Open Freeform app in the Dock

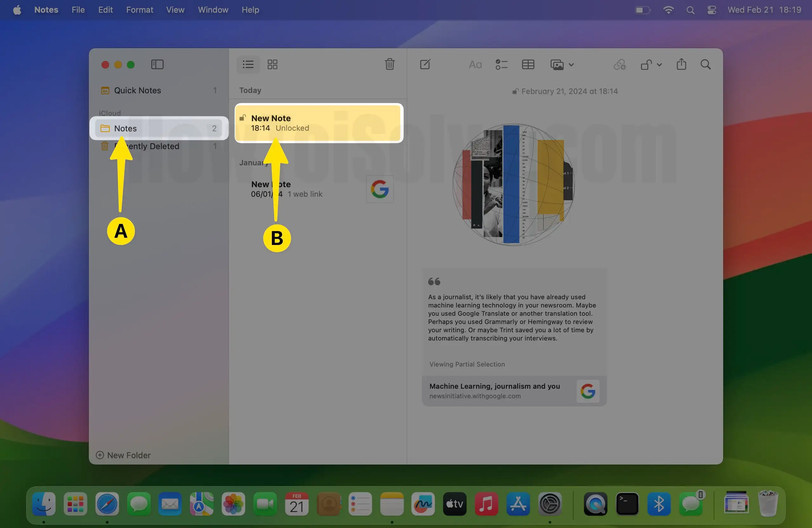pos(423,504)
